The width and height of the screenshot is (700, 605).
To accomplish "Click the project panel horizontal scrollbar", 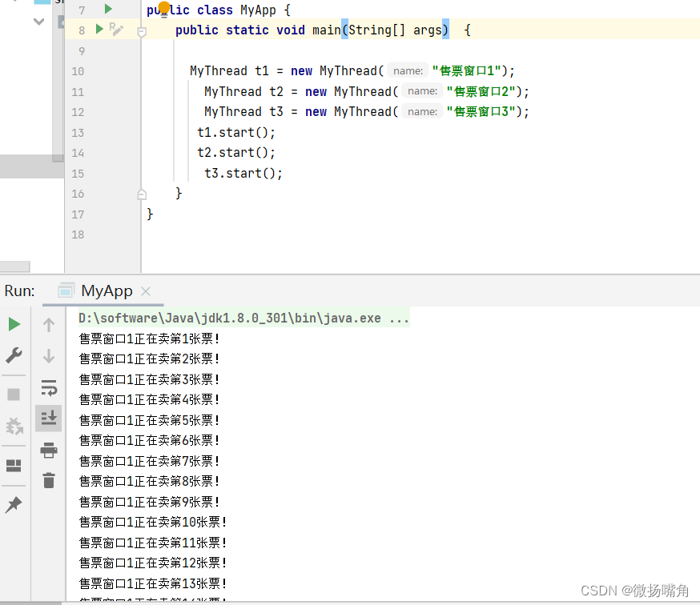I will point(15,266).
